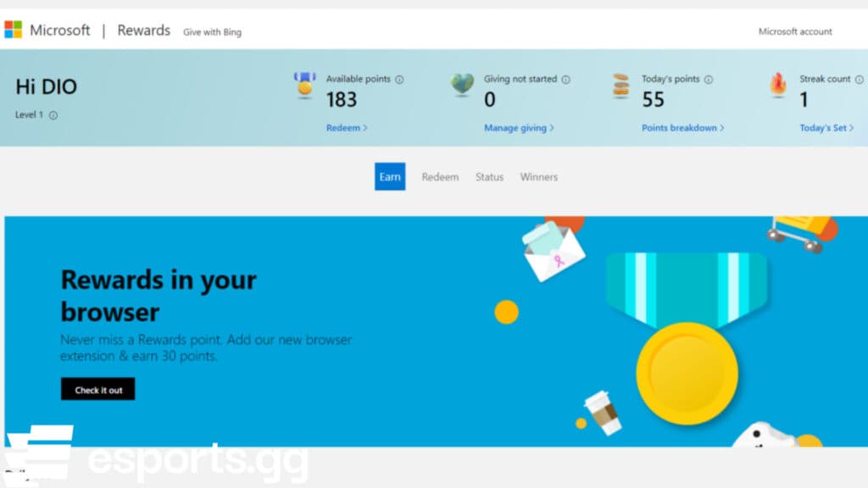Click the flame streak icon
This screenshot has height=488, width=868.
tap(778, 85)
